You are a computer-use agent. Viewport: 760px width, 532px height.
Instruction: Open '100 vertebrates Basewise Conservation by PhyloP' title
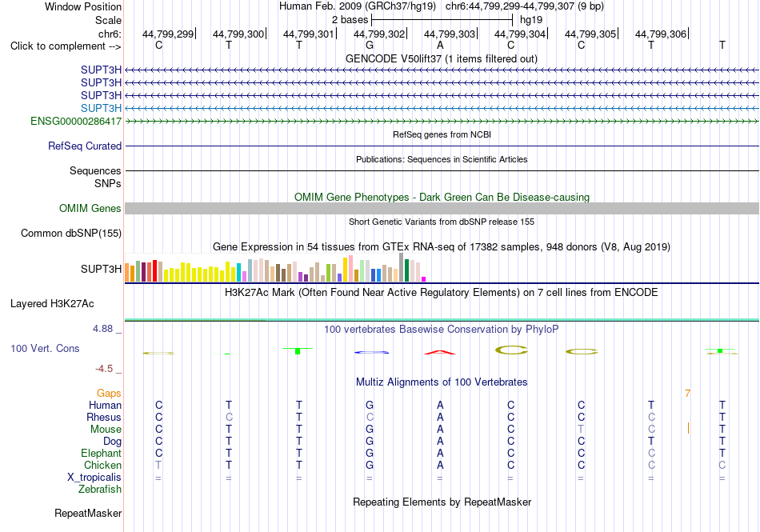(x=441, y=330)
